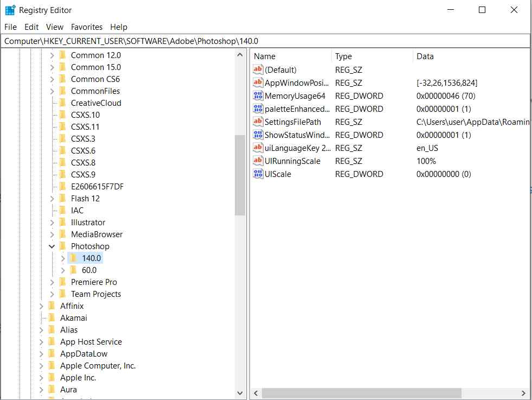Expand the Apple Computer, Inc. key

[41, 366]
